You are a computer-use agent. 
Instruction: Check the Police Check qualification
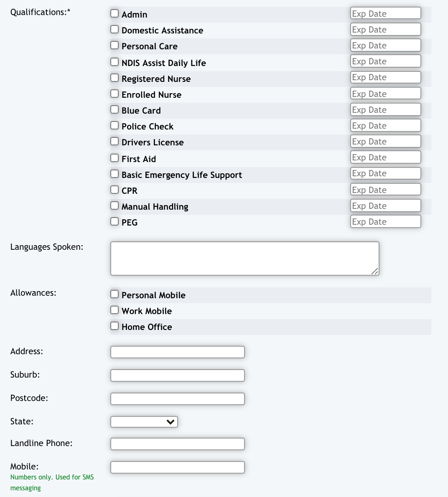[115, 126]
